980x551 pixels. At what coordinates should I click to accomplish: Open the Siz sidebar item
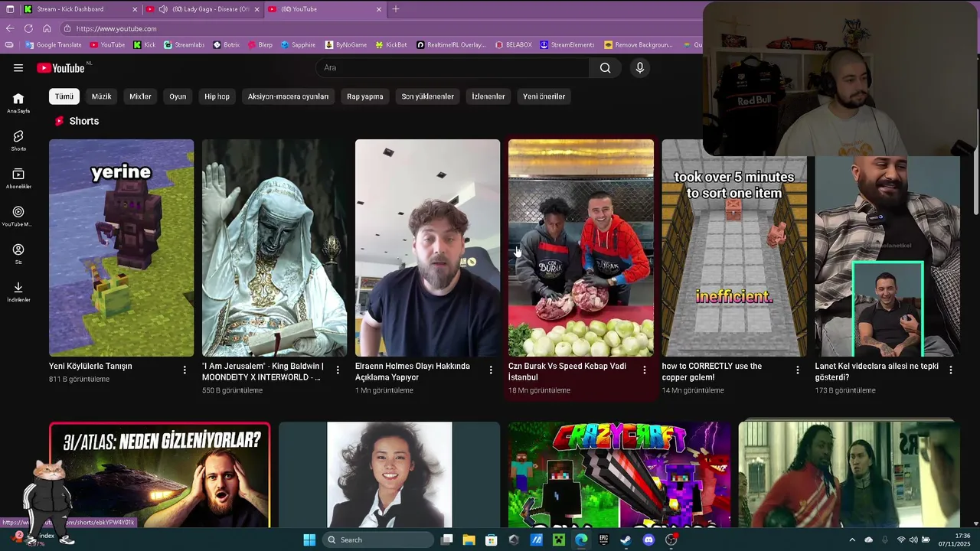pyautogui.click(x=18, y=253)
